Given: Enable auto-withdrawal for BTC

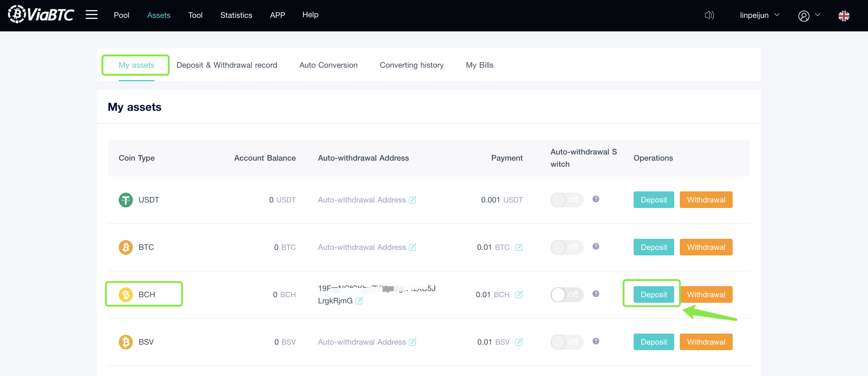Looking at the screenshot, I should 567,247.
